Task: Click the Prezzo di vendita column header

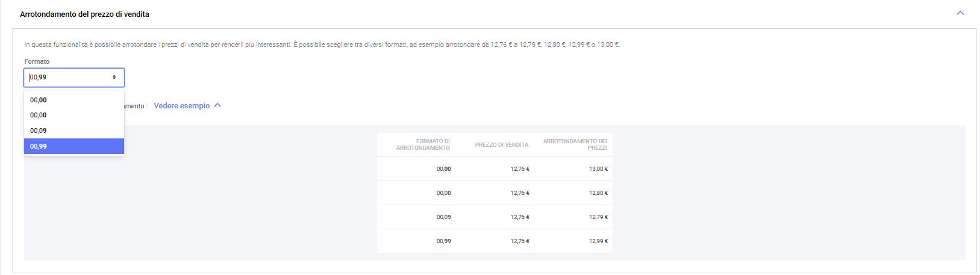Action: pyautogui.click(x=501, y=145)
